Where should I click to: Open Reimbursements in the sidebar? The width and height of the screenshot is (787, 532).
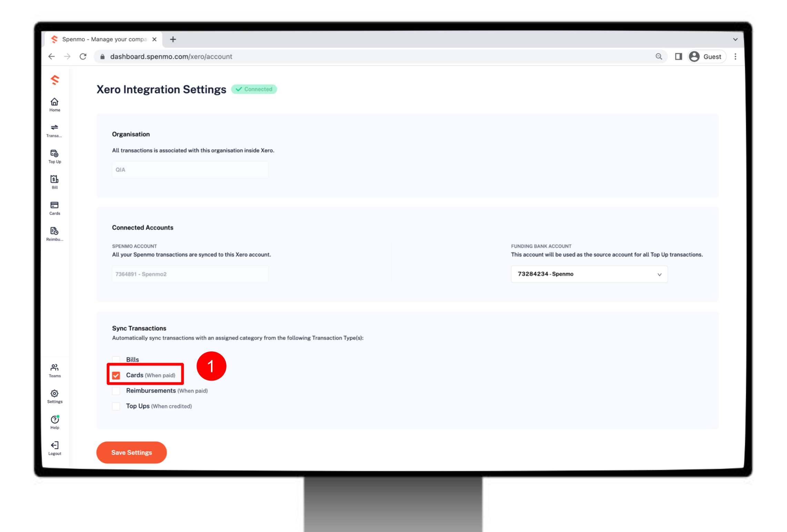[x=54, y=234]
